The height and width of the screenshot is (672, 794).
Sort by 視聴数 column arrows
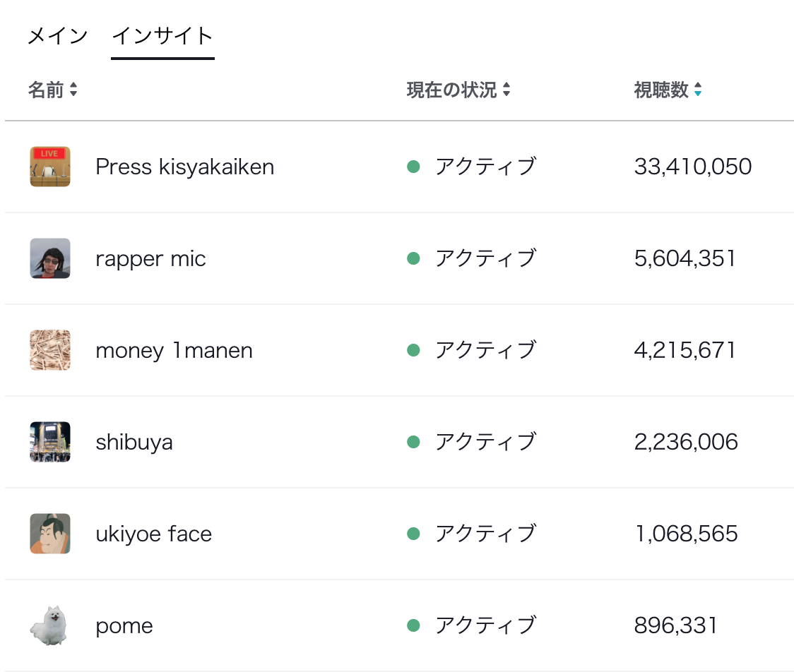[698, 90]
